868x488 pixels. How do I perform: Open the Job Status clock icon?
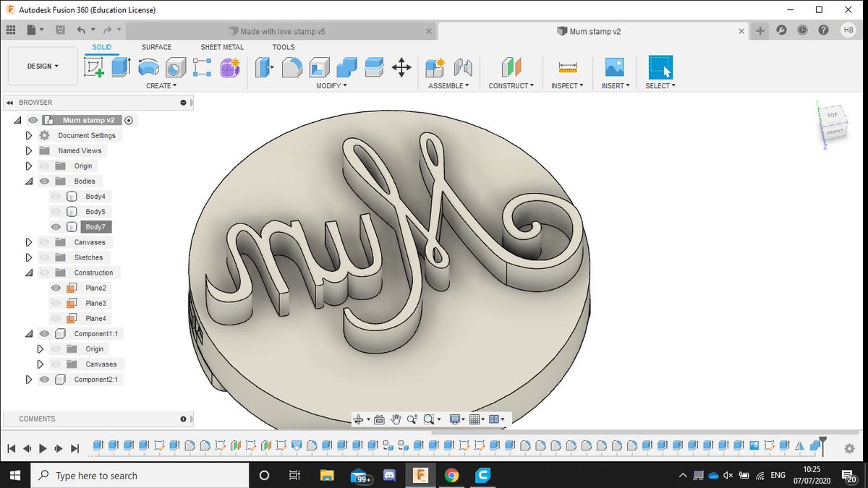pyautogui.click(x=803, y=30)
